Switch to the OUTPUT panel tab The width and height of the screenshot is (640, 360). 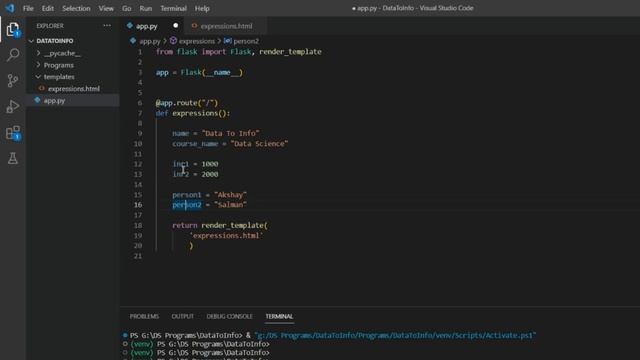click(182, 316)
